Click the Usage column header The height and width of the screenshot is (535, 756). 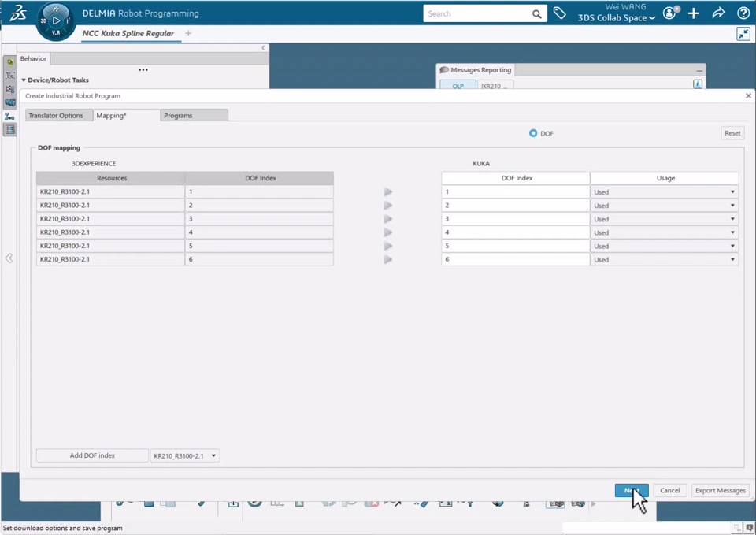click(x=665, y=178)
